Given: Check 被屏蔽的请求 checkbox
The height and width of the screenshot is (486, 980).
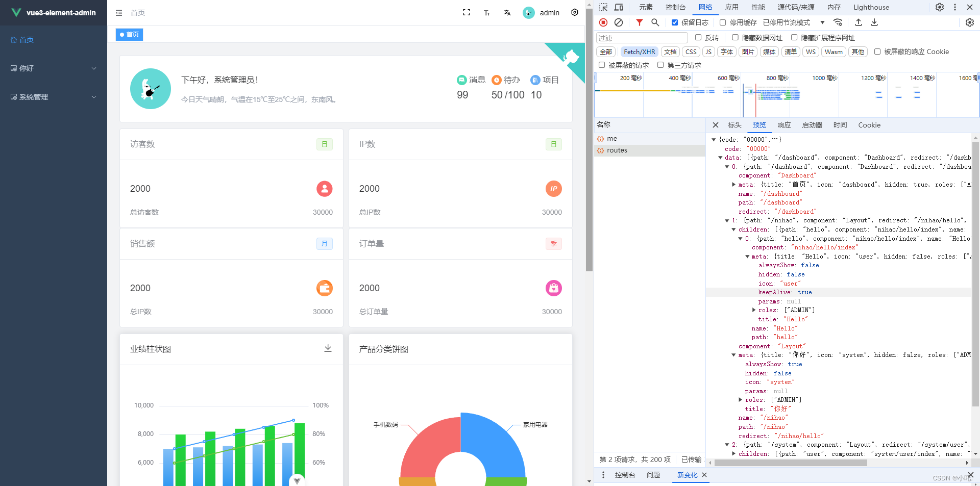Looking at the screenshot, I should 602,65.
